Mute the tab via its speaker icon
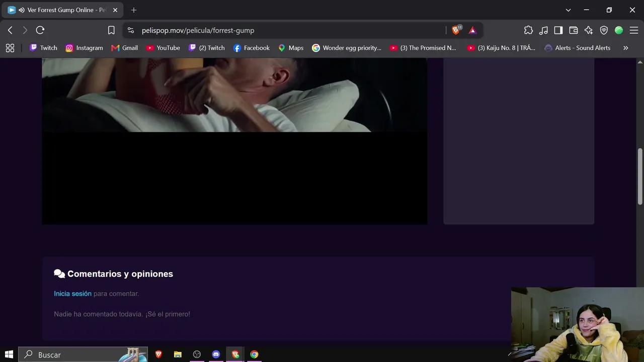644x362 pixels. pyautogui.click(x=22, y=10)
